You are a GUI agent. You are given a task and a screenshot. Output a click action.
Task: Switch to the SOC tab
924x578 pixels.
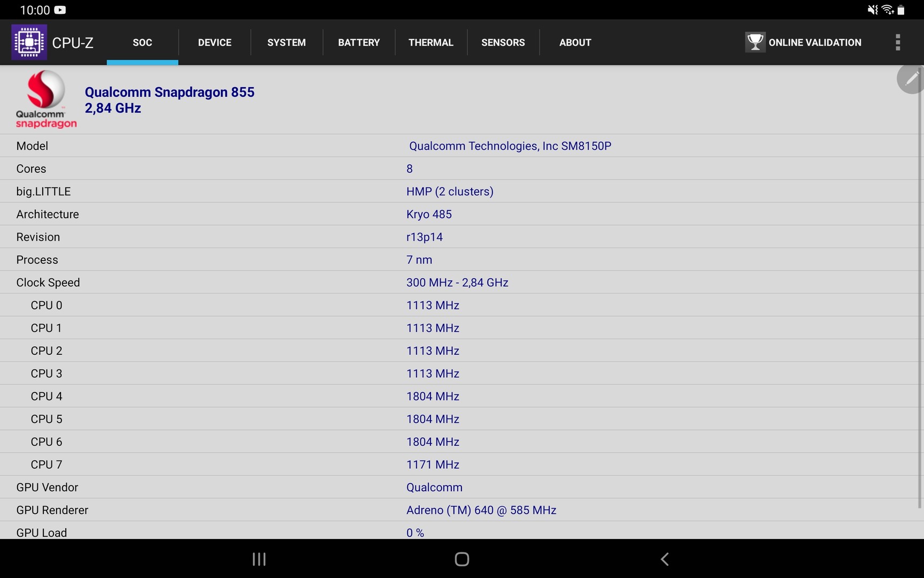tap(142, 42)
